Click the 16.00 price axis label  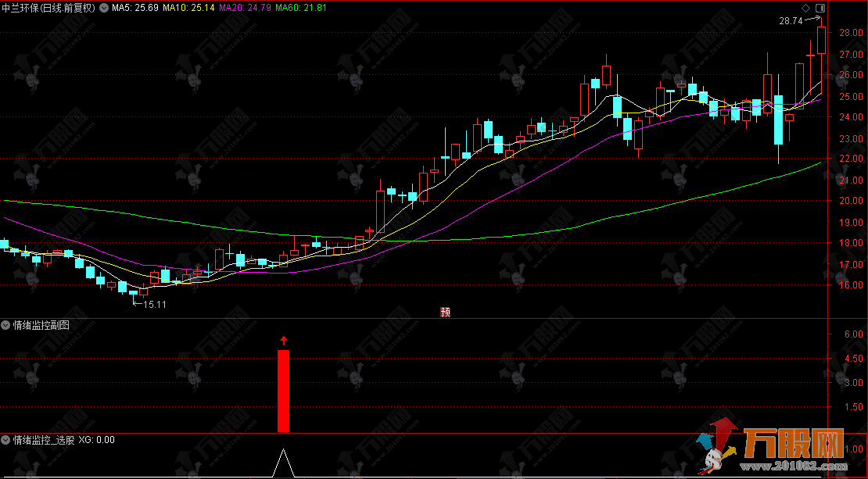tap(851, 285)
